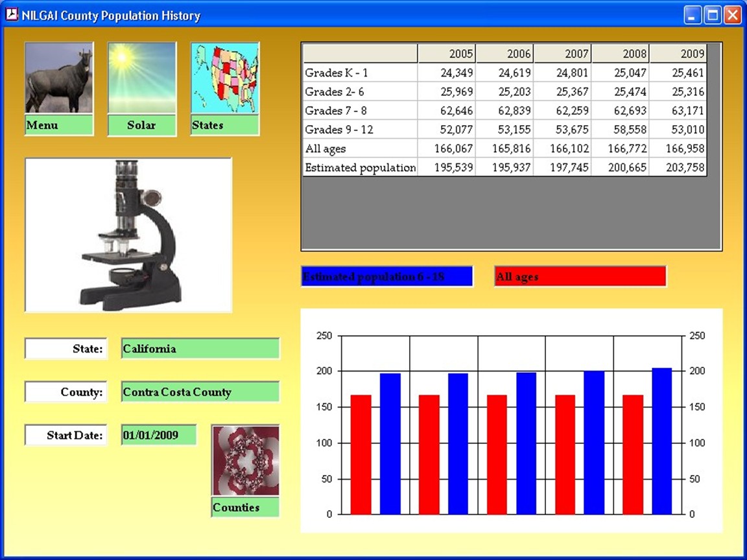Click the microscope image
Viewport: 747px width, 560px height.
128,235
